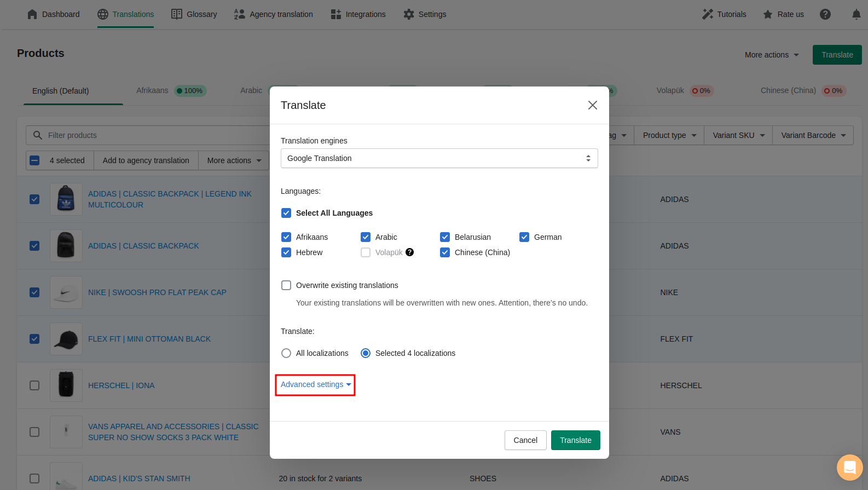The width and height of the screenshot is (868, 490).
Task: Click Translate button in dialog footer
Action: pos(576,440)
